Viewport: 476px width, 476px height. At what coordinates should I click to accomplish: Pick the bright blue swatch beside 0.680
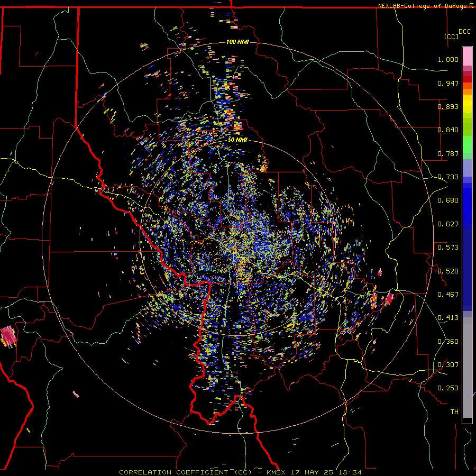(467, 204)
